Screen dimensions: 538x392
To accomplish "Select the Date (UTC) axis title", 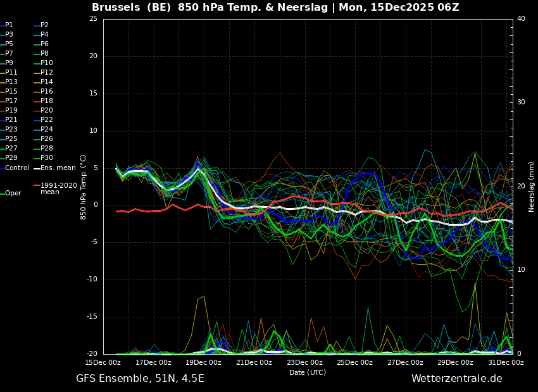I will 308,372.
